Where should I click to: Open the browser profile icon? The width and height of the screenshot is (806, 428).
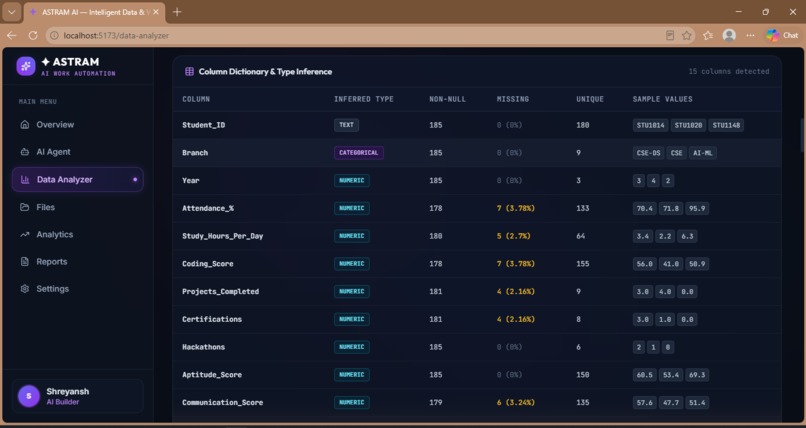729,35
